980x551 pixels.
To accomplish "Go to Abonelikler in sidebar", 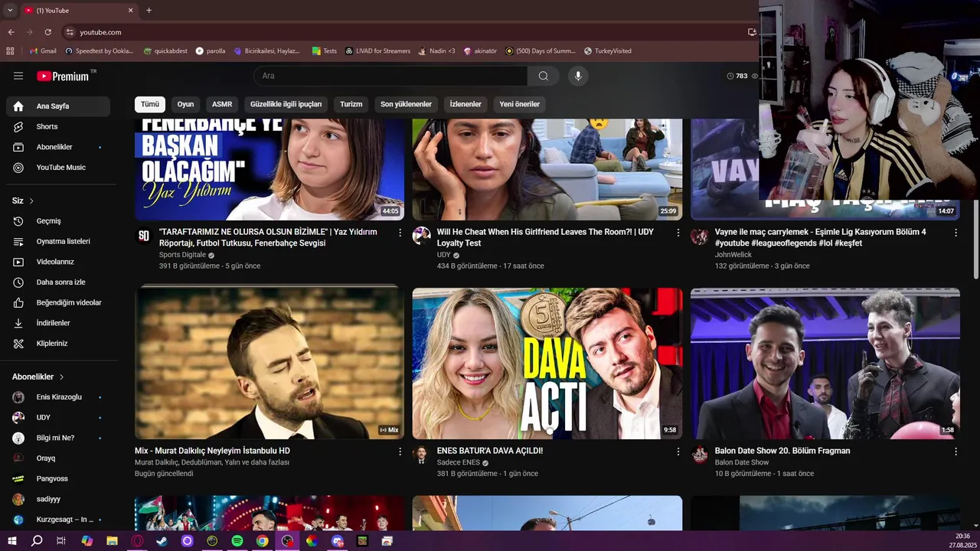I will click(58, 147).
